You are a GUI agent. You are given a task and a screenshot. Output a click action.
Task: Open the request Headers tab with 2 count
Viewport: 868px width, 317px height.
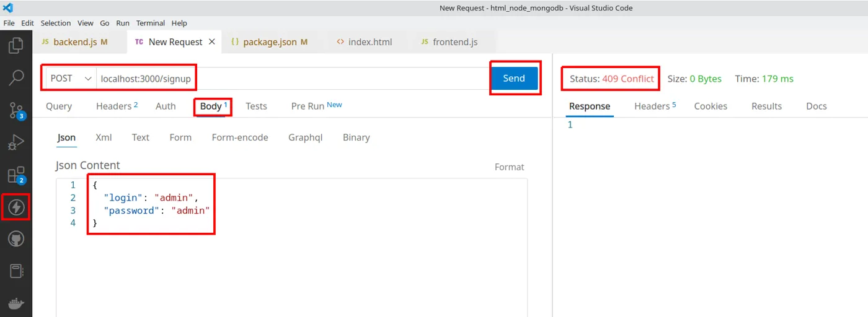tap(117, 106)
